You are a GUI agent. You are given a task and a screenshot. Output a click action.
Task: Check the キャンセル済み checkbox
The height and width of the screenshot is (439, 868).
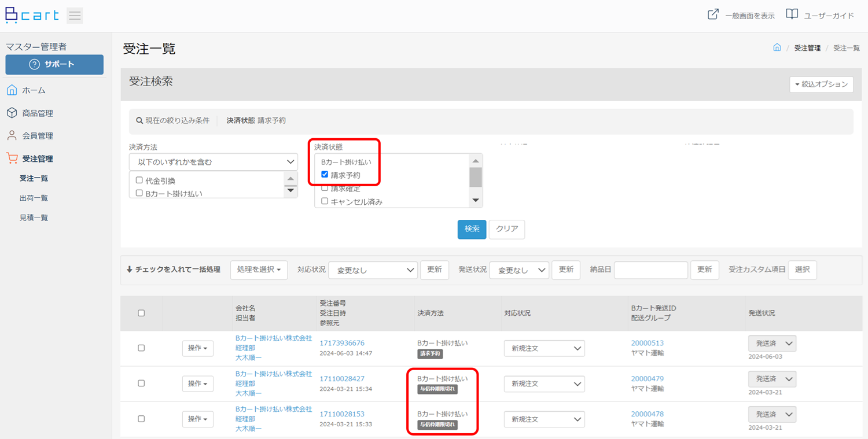[x=325, y=201]
